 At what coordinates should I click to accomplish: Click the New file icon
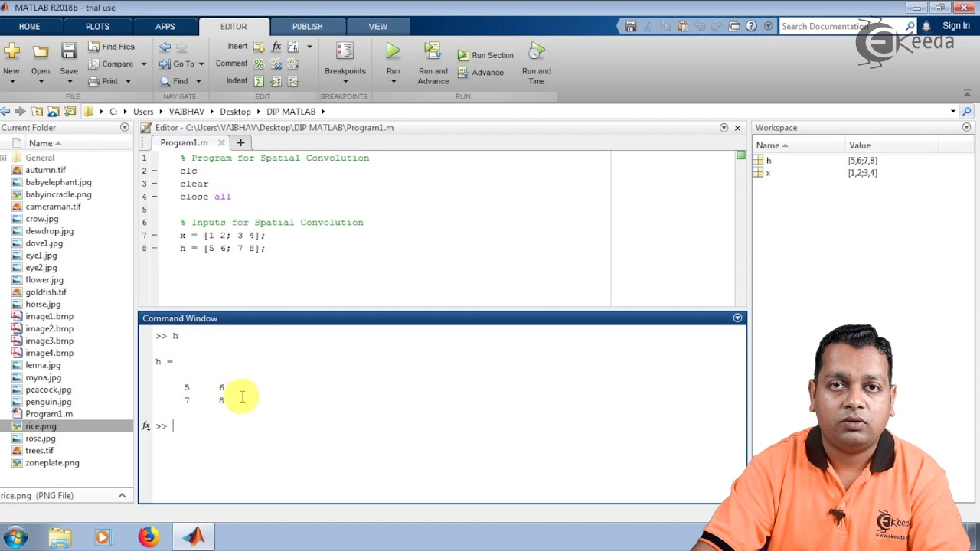11,52
